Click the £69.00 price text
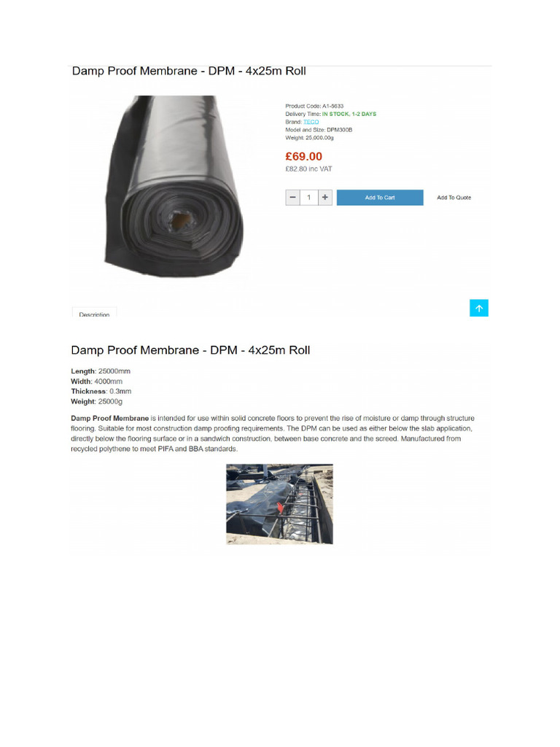Viewport: 560px width, 747px height. pyautogui.click(x=303, y=156)
